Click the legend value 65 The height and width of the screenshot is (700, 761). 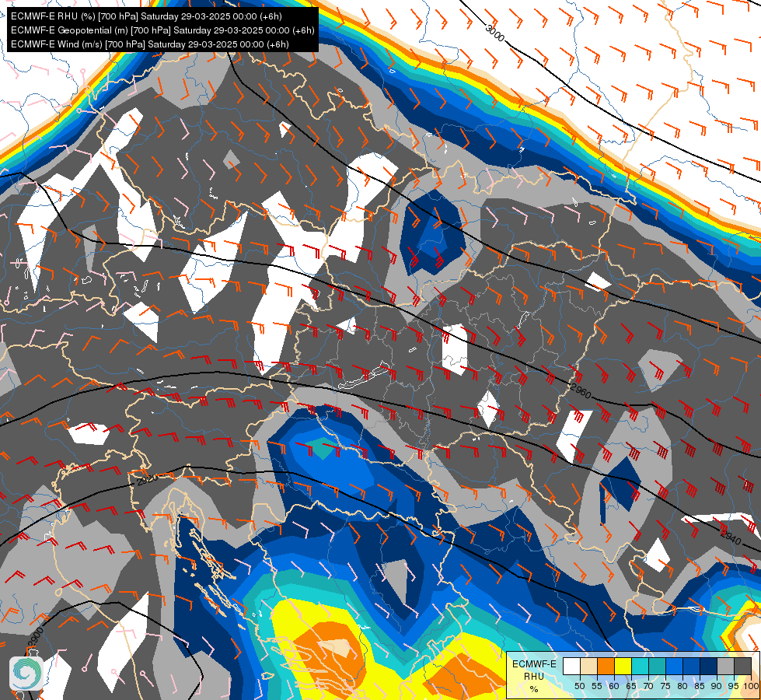(x=631, y=687)
